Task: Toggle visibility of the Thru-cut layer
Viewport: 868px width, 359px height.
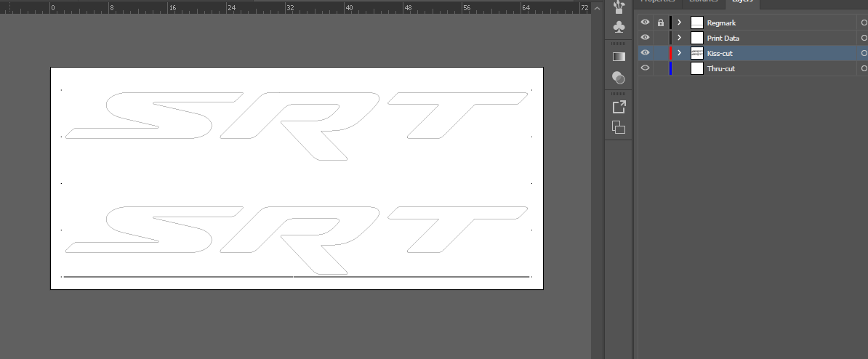Action: click(645, 68)
